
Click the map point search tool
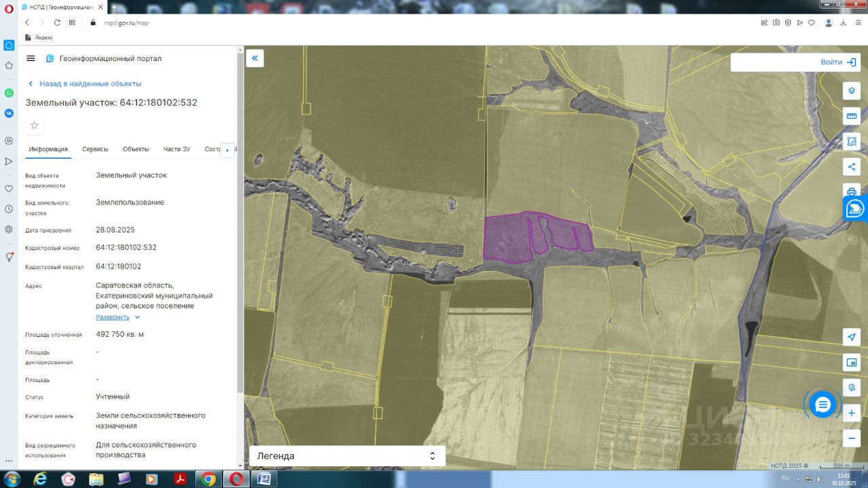[x=852, y=388]
